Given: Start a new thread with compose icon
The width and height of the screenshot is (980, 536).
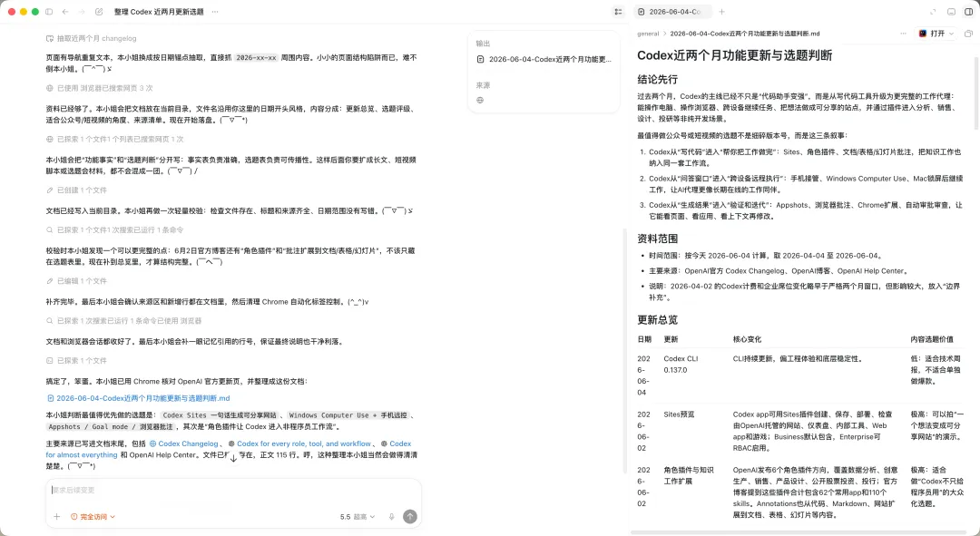Looking at the screenshot, I should pos(99,12).
